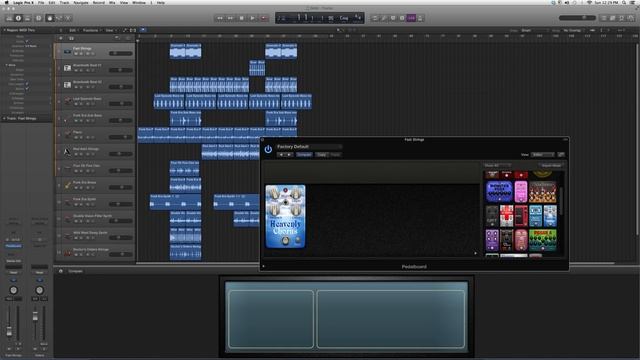The image size is (640, 360).
Task: Pick the blue Monster Fuzz pedal thumbnail
Action: pyautogui.click(x=499, y=191)
